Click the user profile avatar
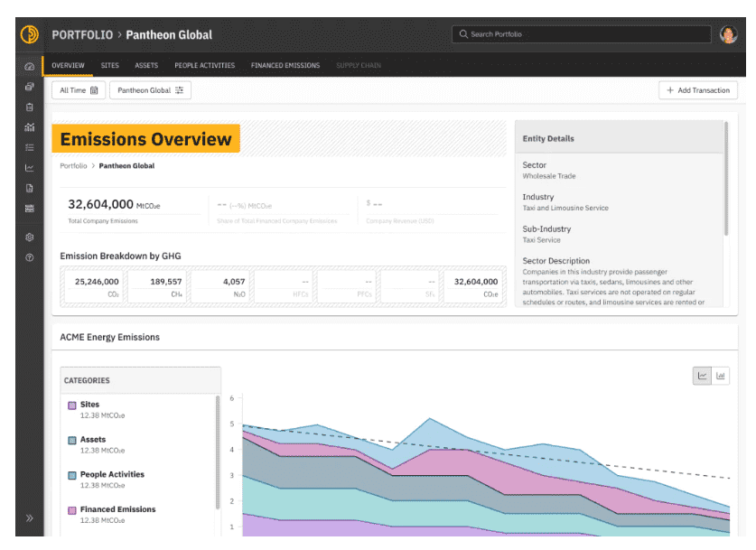 [x=728, y=34]
